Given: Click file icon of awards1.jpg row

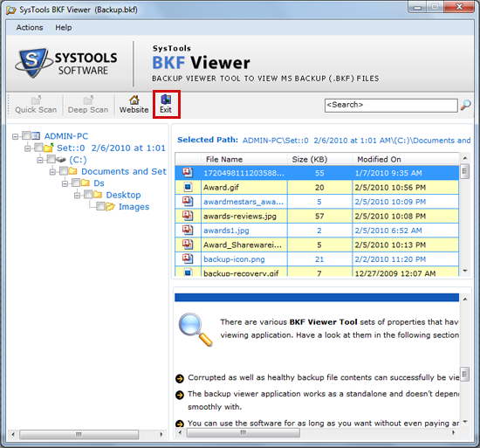Looking at the screenshot, I should [x=188, y=230].
